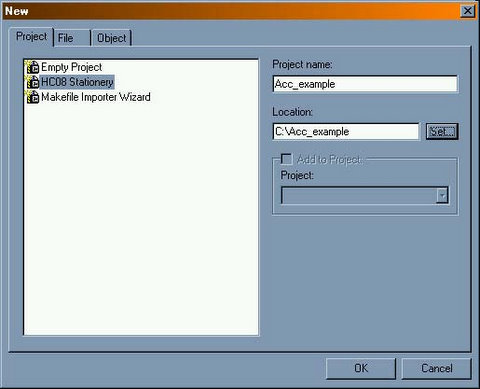Toggle the Add to Project checkbox

click(x=286, y=159)
